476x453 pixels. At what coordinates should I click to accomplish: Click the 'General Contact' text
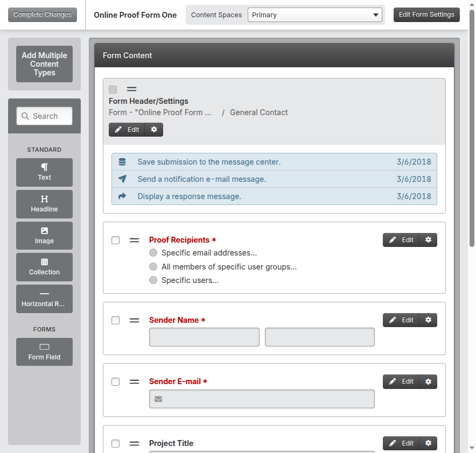pyautogui.click(x=258, y=112)
